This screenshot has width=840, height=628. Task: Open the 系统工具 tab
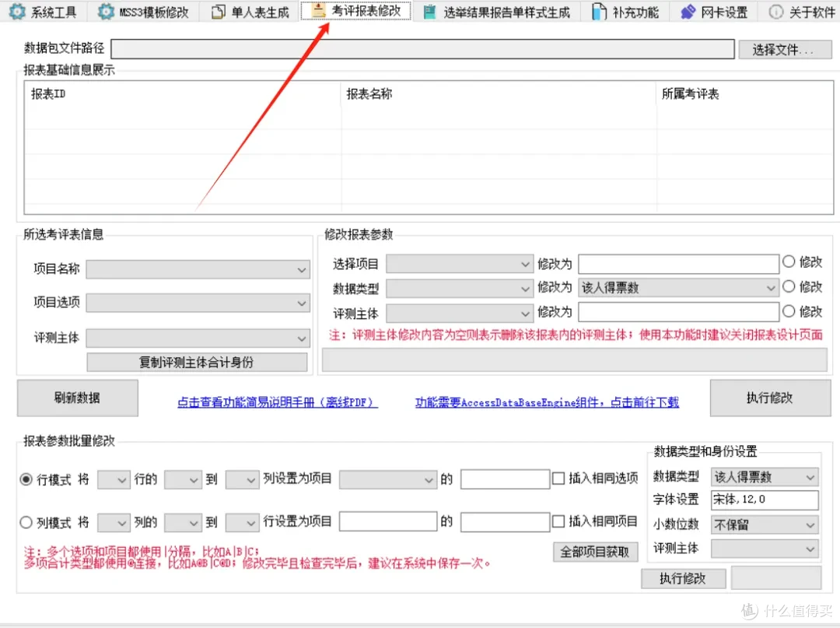pyautogui.click(x=44, y=12)
